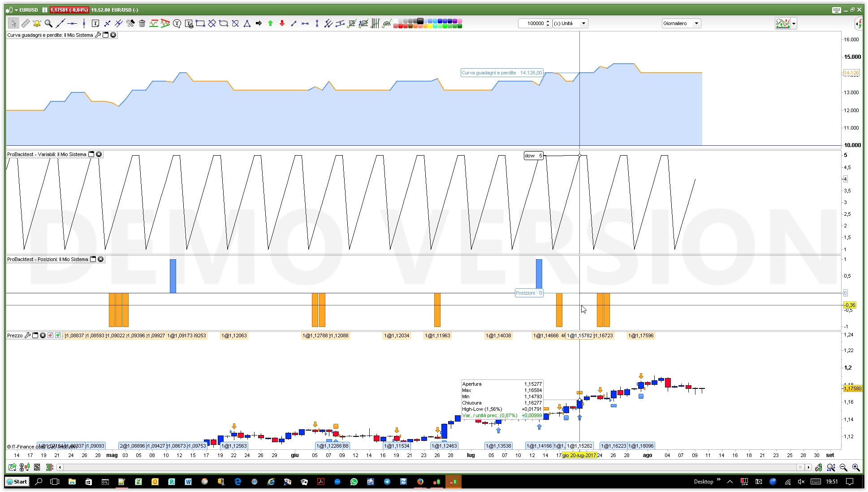Open the Unità quantity type dropdown
868x492 pixels.
[x=583, y=23]
